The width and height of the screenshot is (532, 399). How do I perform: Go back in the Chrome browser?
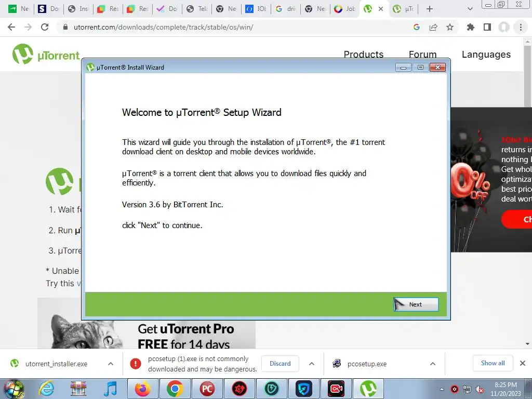[x=11, y=27]
